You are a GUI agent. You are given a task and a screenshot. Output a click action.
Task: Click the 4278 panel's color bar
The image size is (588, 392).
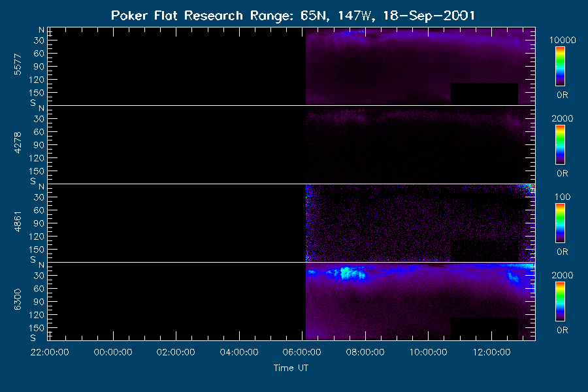561,144
